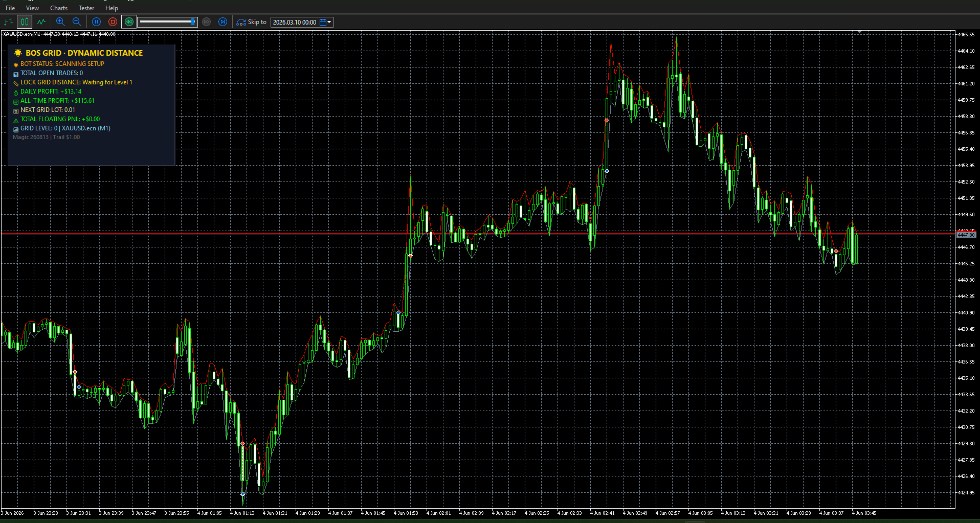Pause the strategy tester playback
This screenshot has height=523, width=980.
(96, 22)
